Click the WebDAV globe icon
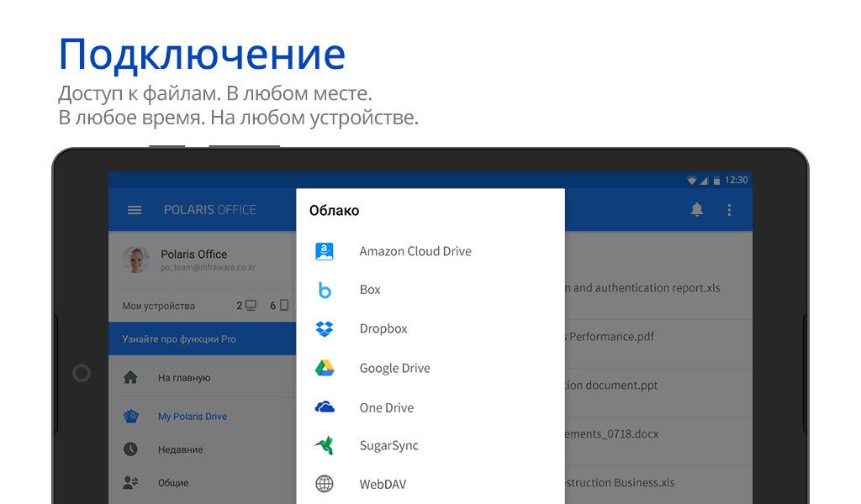Viewport: 861px width, 504px height. (x=325, y=484)
